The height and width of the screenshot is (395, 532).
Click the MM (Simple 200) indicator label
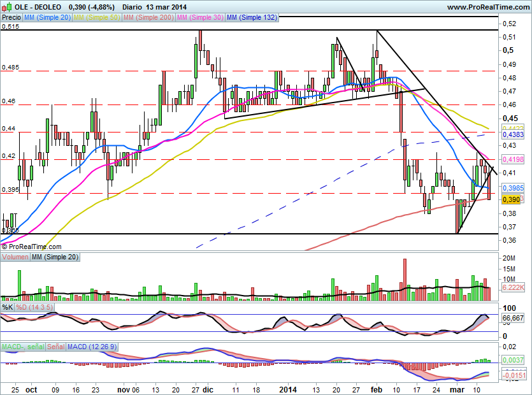148,18
